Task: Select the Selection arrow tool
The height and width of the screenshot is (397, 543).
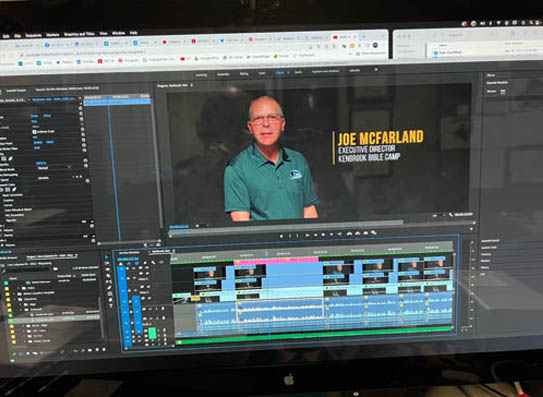Action: click(x=107, y=257)
